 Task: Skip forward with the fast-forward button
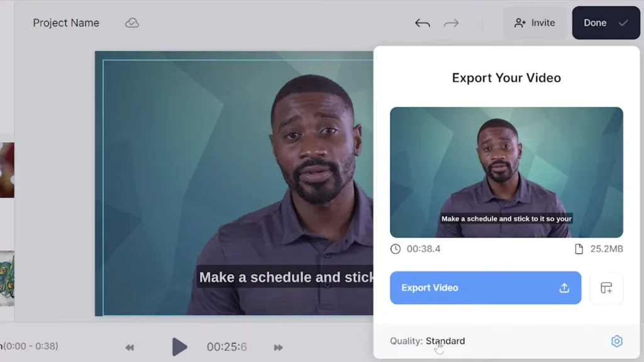tap(278, 348)
